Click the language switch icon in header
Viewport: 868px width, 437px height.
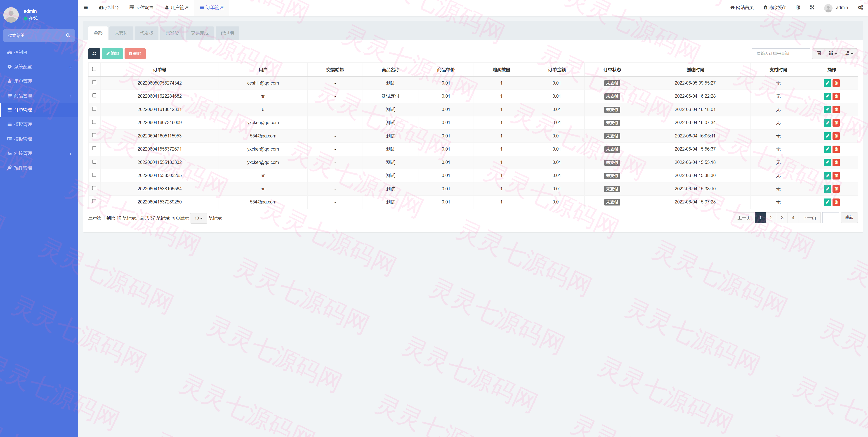(x=798, y=7)
